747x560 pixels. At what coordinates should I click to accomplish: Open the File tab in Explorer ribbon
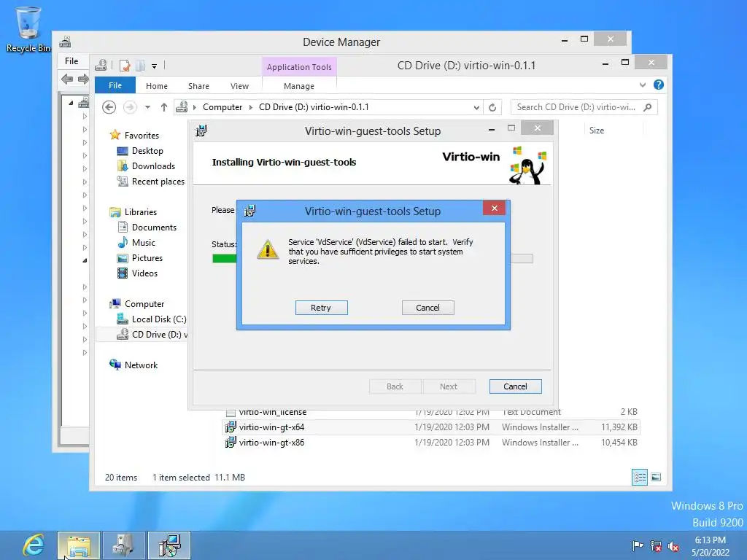(115, 85)
